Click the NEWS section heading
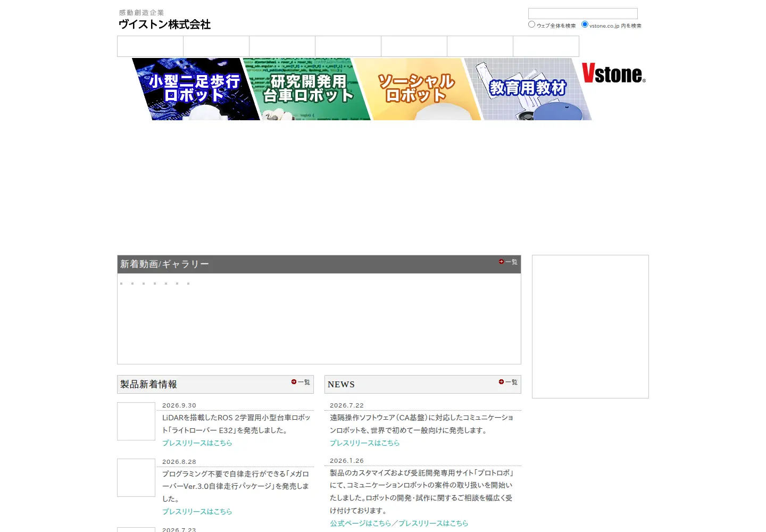 [x=341, y=385]
